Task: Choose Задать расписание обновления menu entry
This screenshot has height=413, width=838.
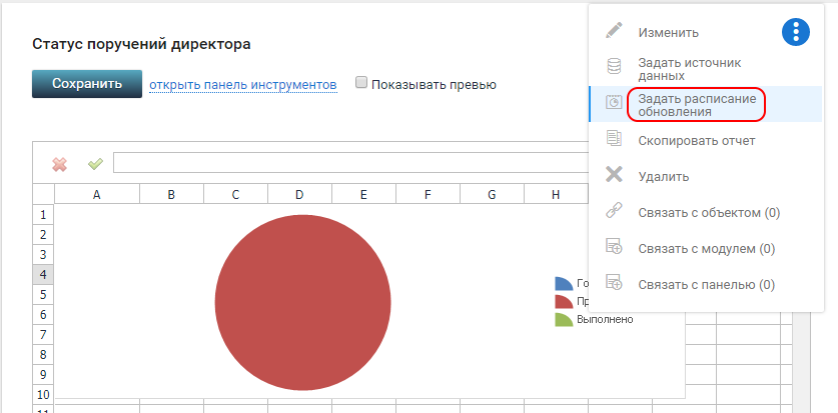Action: click(x=697, y=105)
